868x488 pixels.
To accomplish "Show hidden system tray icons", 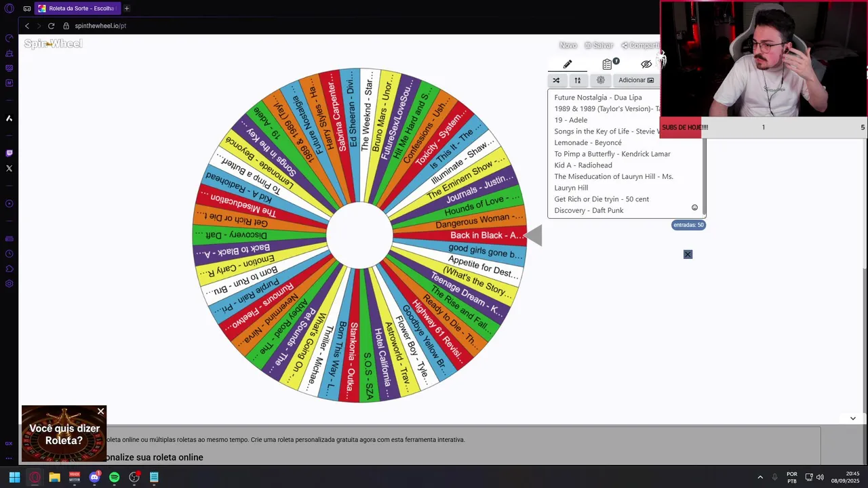I will [x=760, y=477].
